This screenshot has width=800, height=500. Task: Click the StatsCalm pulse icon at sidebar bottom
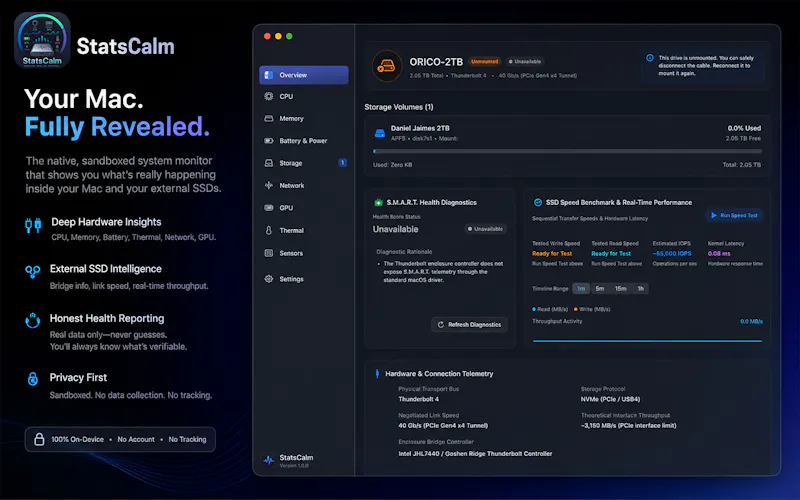pos(268,460)
